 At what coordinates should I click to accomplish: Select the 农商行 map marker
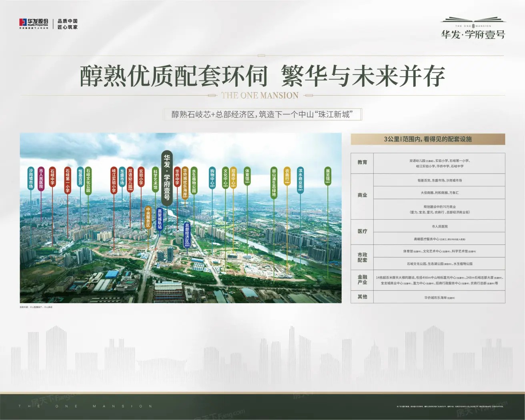click(287, 176)
